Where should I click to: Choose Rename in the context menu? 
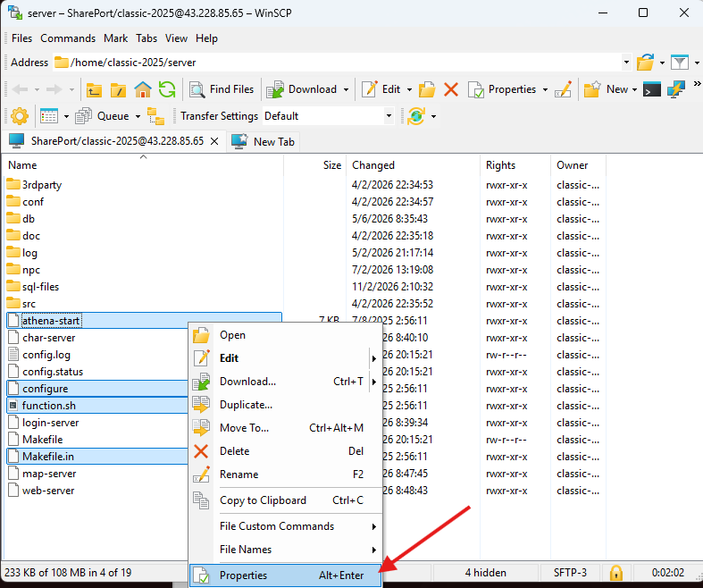286,475
